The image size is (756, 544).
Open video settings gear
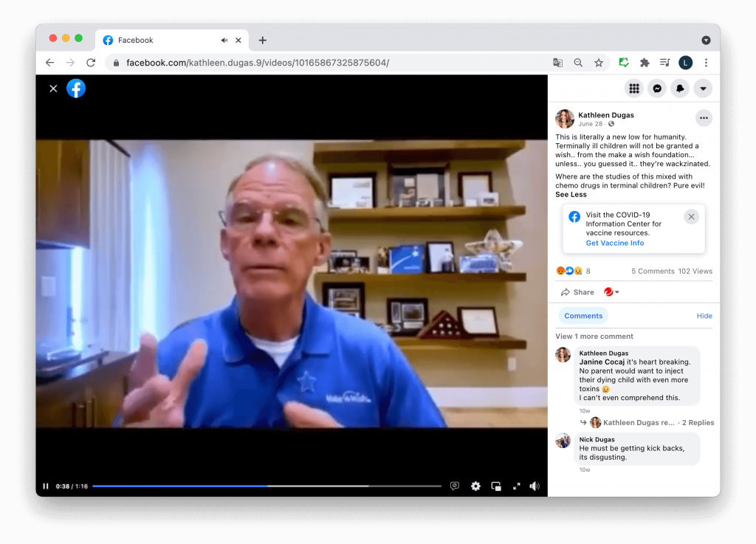tap(475, 486)
